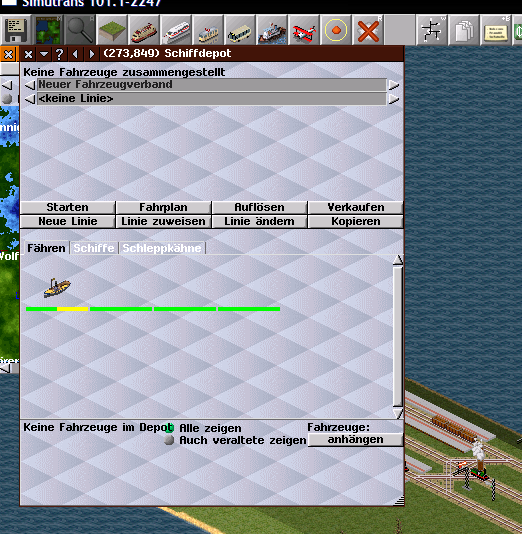522x534 pixels.
Task: Open the Fahrplan schedule button
Action: coord(163,207)
